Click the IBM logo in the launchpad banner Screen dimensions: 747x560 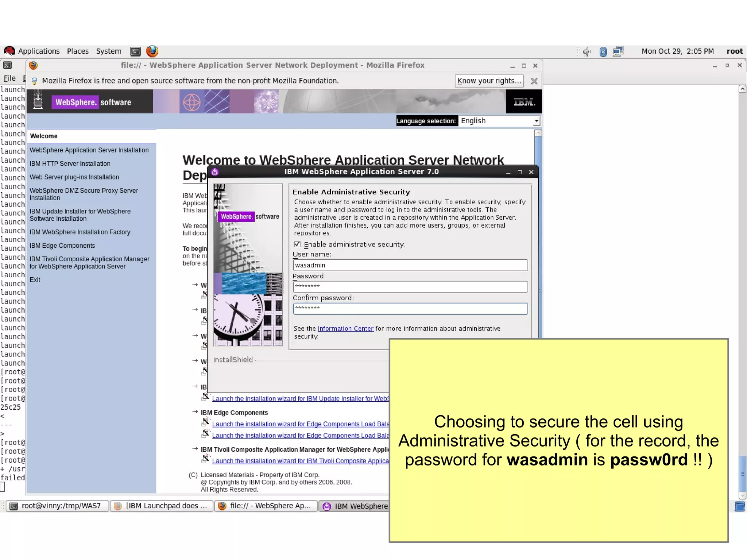click(524, 102)
